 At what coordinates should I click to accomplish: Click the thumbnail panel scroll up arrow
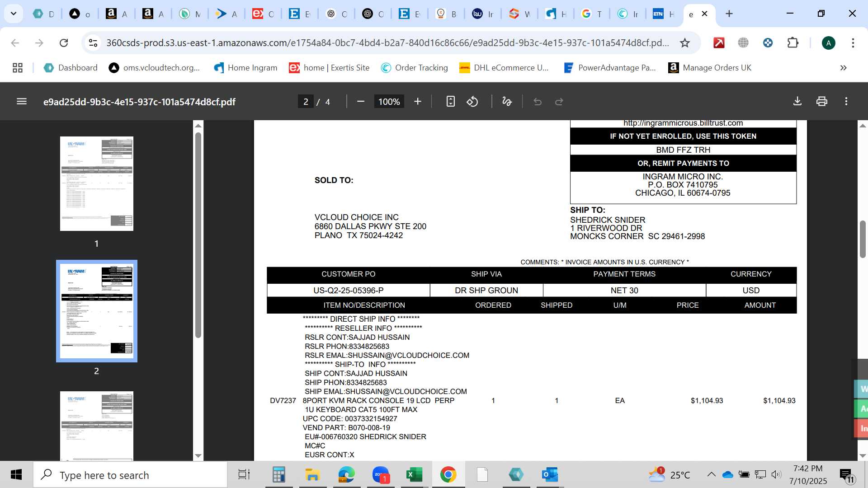(198, 125)
